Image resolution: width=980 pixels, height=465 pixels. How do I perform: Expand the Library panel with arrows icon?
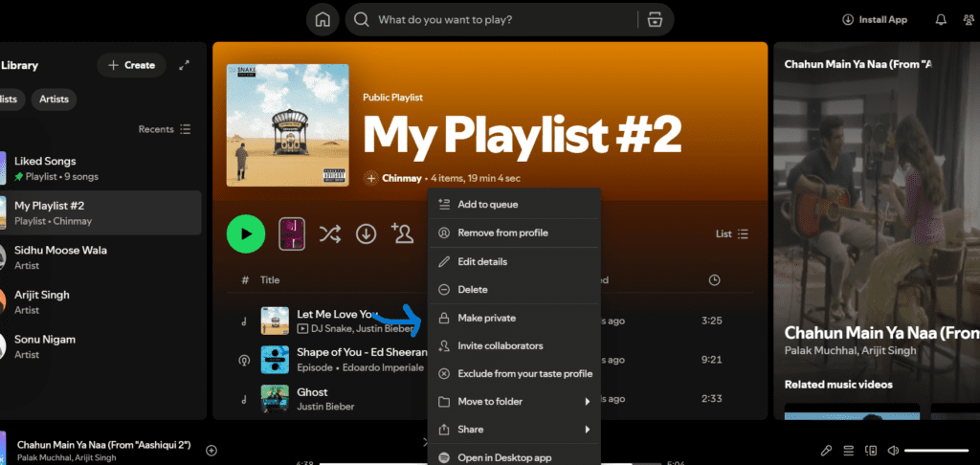click(x=185, y=65)
